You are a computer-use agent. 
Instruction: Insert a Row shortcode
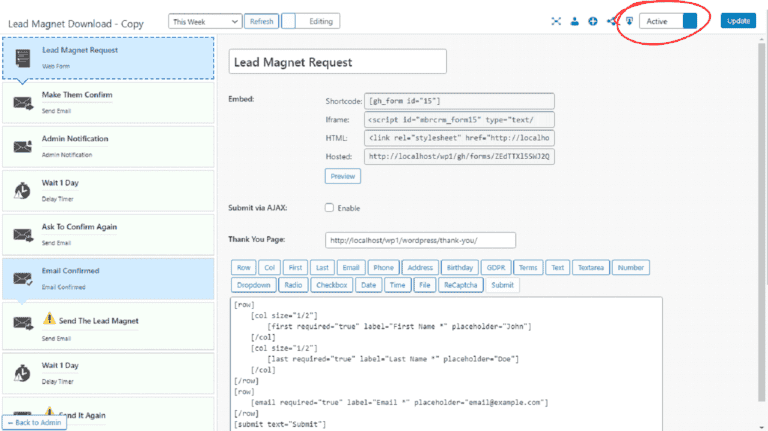(243, 267)
